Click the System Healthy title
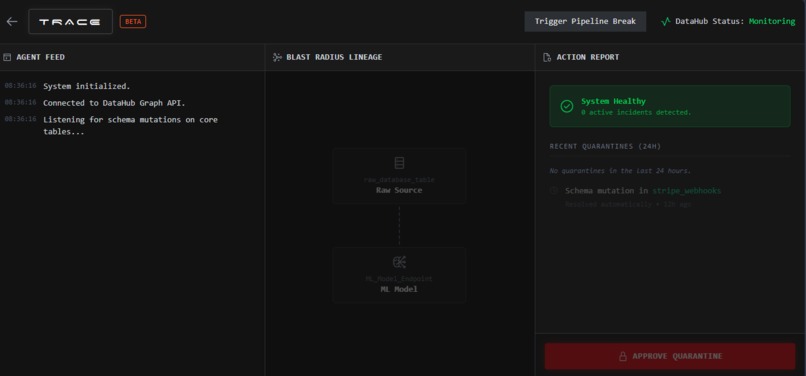 pyautogui.click(x=613, y=101)
